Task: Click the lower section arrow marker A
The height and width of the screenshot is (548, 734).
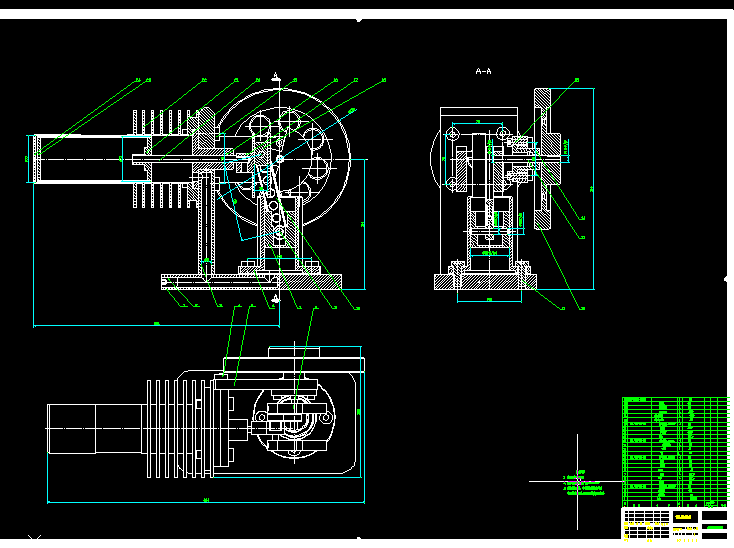Action: coord(276,299)
